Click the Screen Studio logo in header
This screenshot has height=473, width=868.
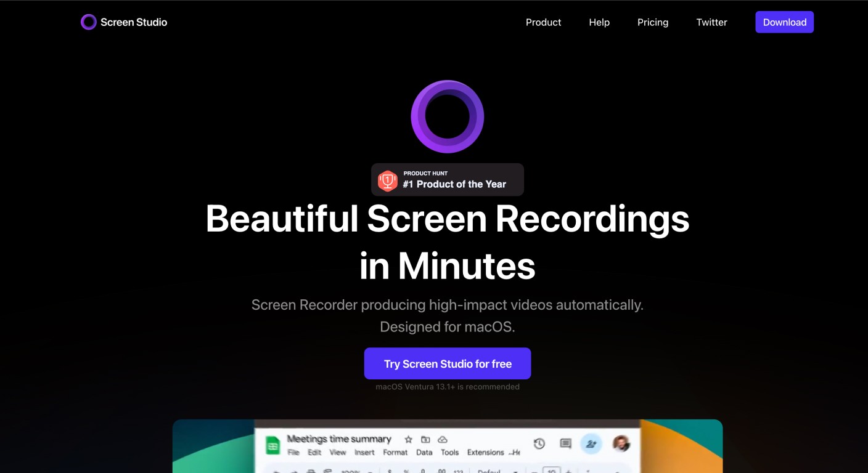pos(89,22)
